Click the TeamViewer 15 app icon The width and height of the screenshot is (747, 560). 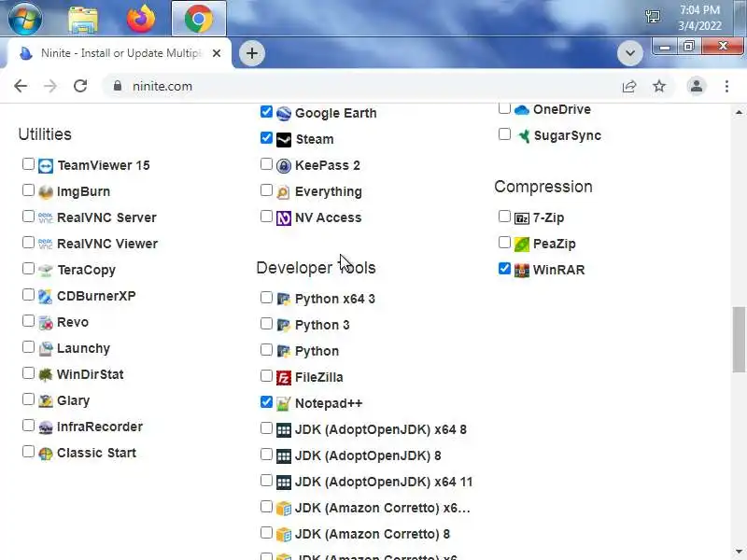(46, 166)
